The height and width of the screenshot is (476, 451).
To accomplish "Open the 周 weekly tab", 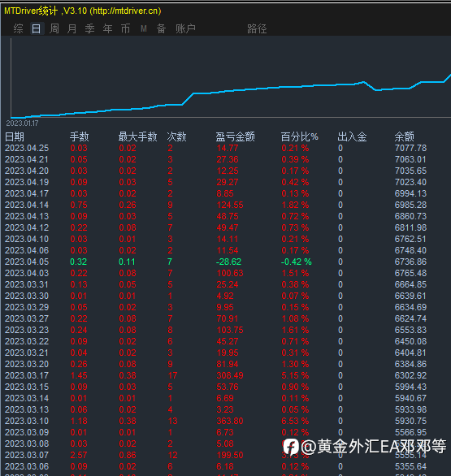I will pos(54,29).
